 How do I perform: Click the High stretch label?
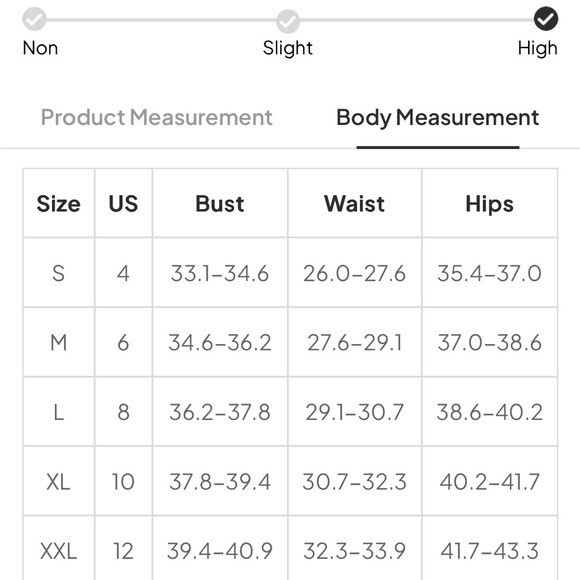pyautogui.click(x=537, y=48)
